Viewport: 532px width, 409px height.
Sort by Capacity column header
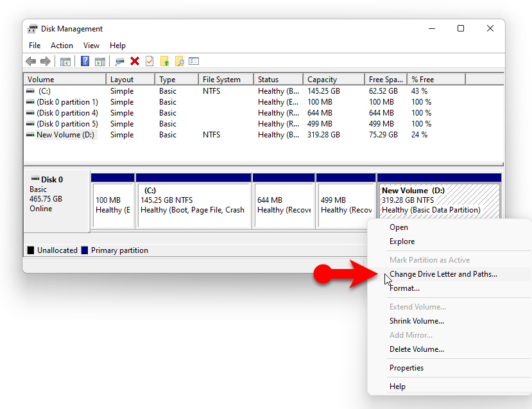coord(334,80)
